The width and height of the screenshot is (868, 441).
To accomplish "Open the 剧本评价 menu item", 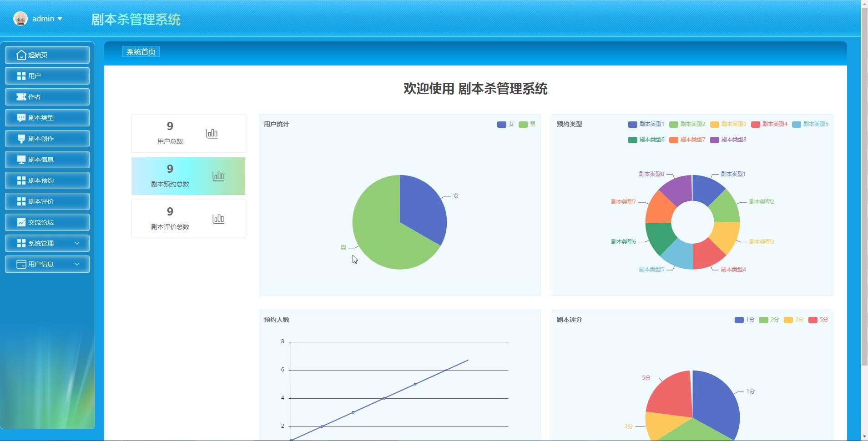I will [x=47, y=201].
